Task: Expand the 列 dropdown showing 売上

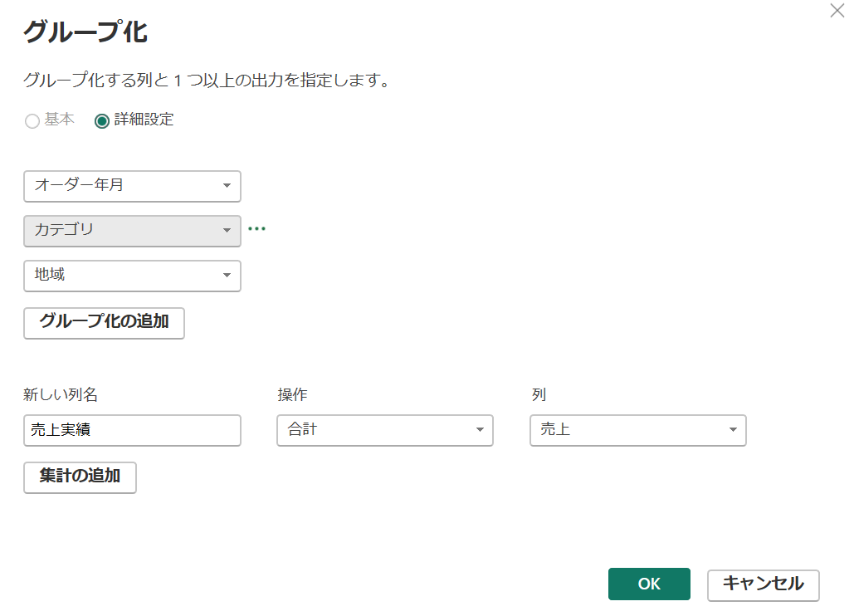Action: click(637, 430)
